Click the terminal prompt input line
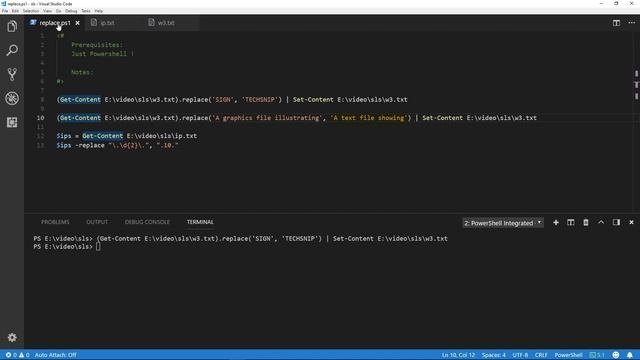640x360 pixels. coord(98,247)
